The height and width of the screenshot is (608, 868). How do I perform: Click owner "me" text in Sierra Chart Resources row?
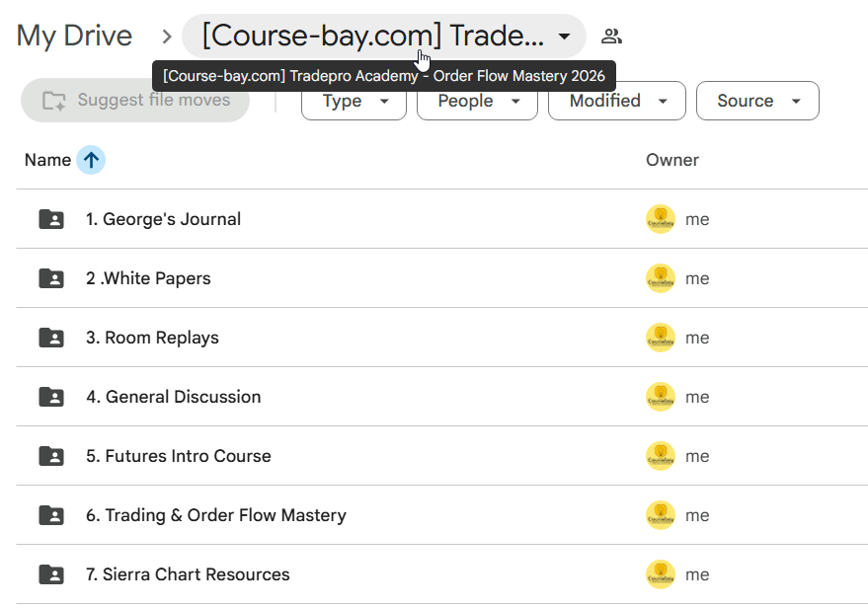697,574
